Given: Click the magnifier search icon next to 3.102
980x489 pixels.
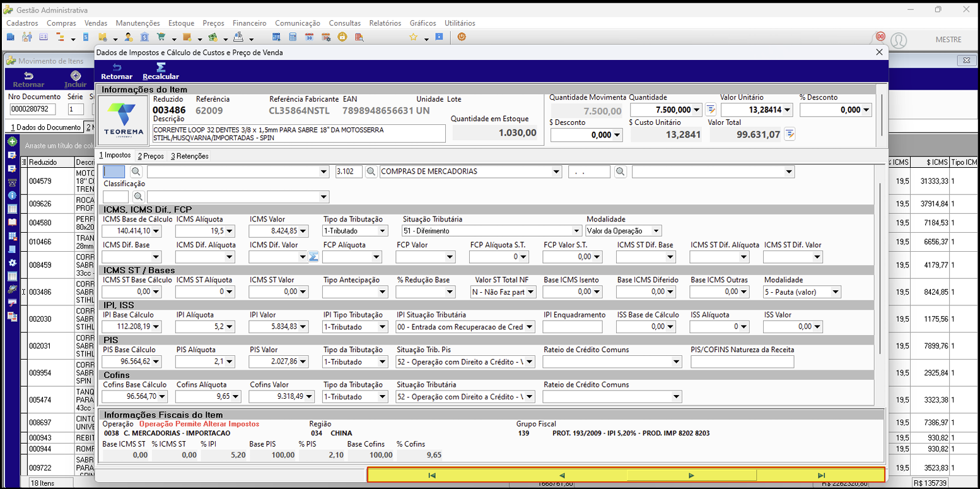Looking at the screenshot, I should (x=371, y=172).
